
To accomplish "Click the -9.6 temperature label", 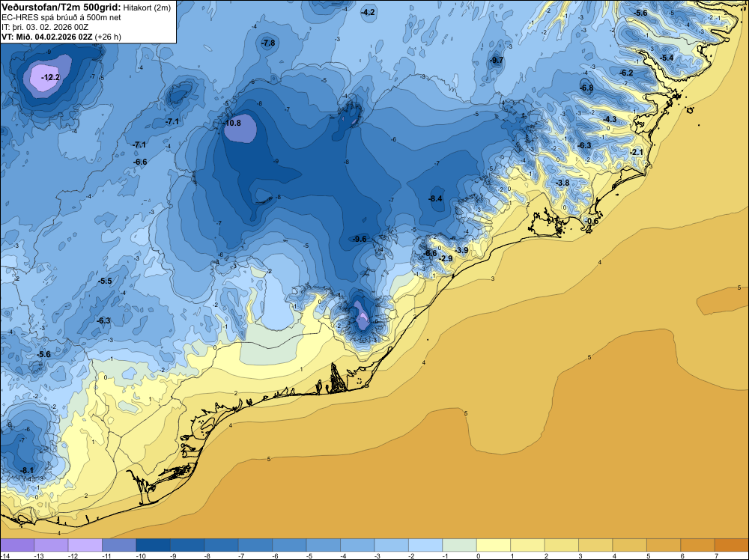I will (x=360, y=239).
